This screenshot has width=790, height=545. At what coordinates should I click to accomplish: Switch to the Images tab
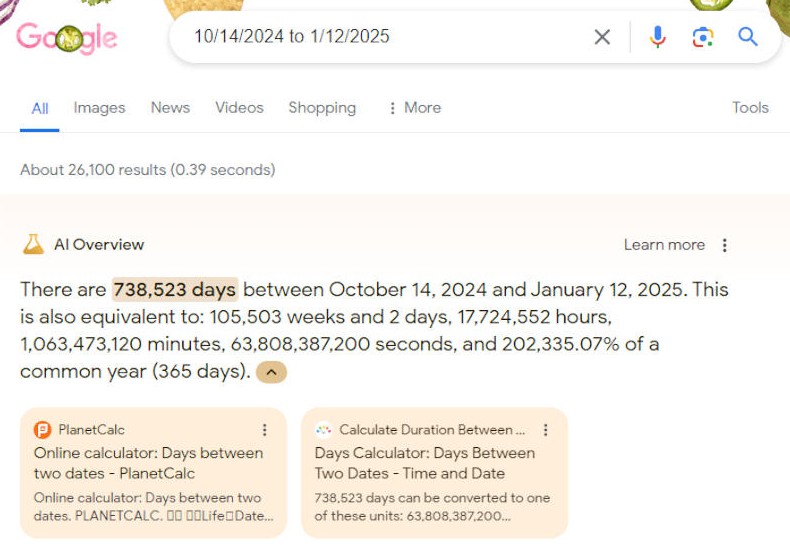(99, 107)
